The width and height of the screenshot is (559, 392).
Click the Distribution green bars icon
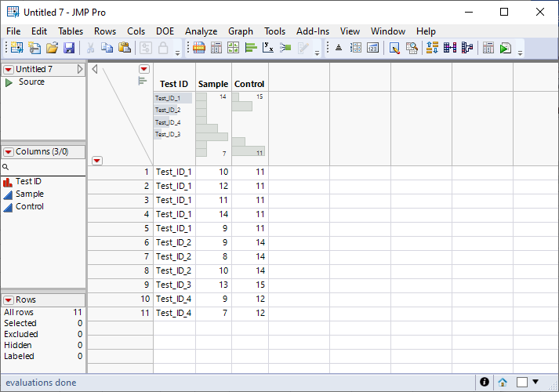click(x=251, y=47)
